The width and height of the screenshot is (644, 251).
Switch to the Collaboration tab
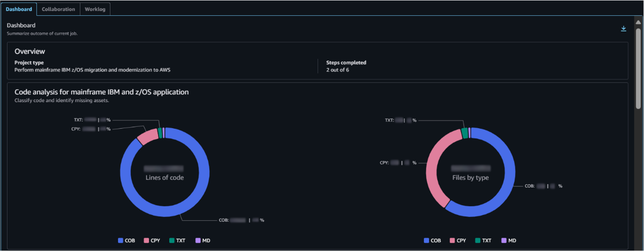pos(58,9)
